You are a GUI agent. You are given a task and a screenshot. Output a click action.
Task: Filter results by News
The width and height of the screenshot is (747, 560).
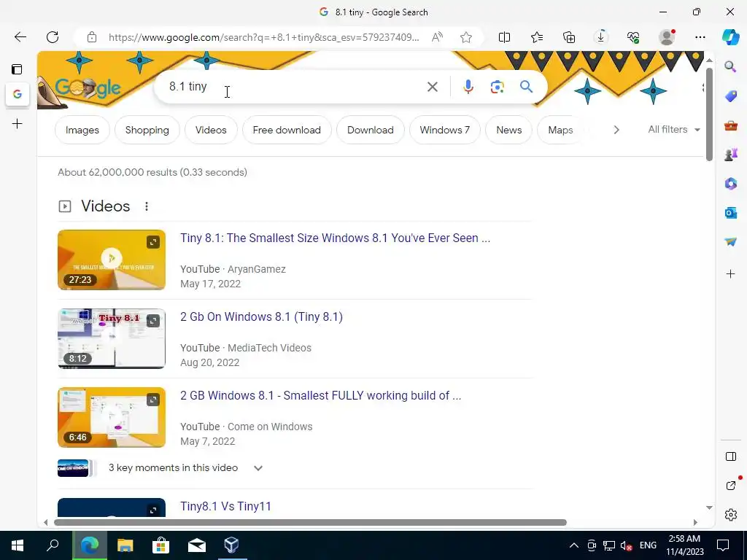(508, 130)
